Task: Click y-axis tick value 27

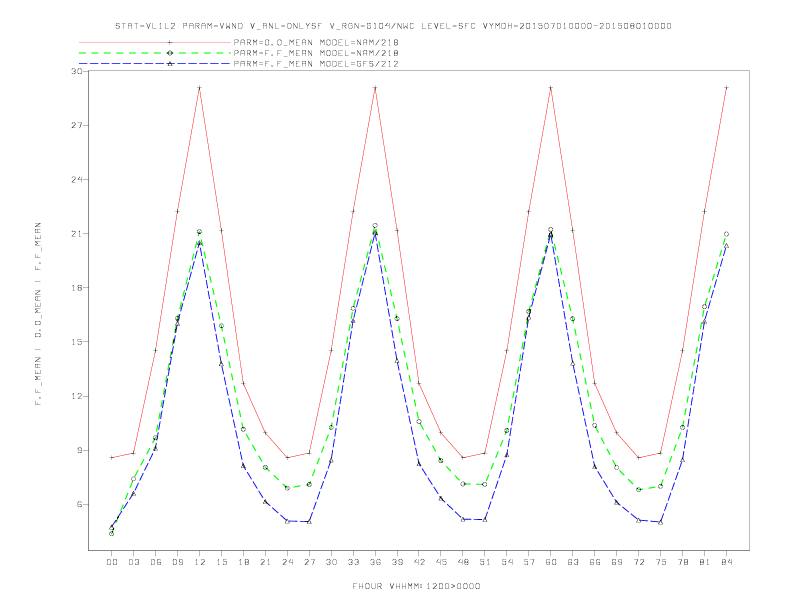Action: click(77, 125)
